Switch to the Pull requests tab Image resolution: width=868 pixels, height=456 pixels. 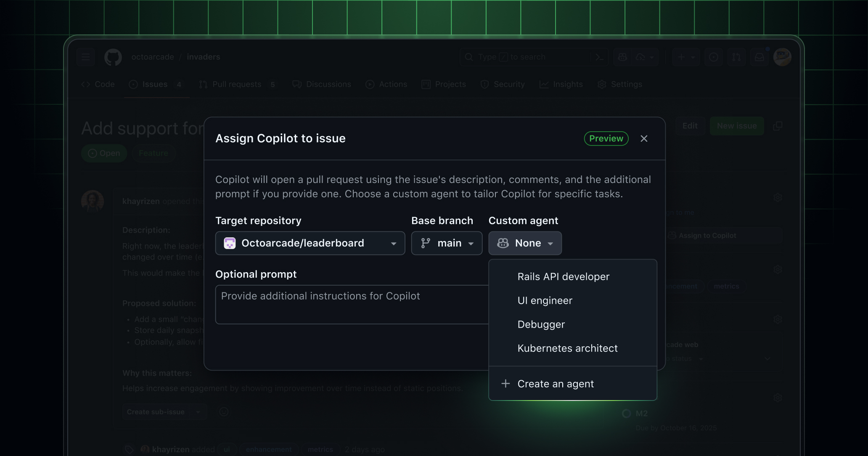[231, 84]
